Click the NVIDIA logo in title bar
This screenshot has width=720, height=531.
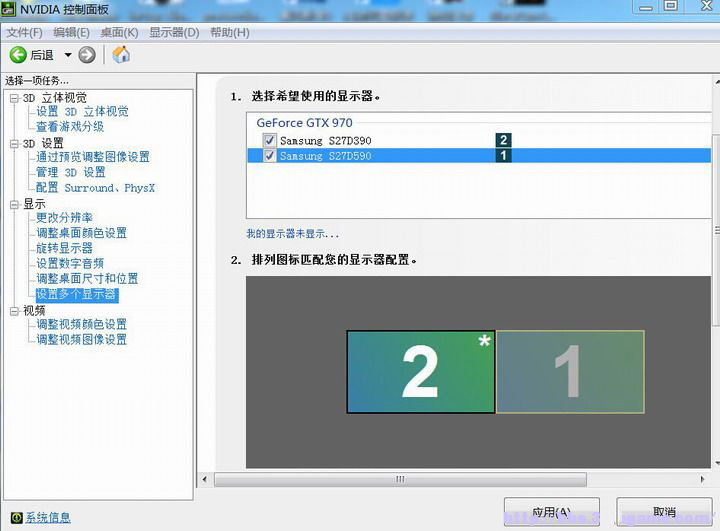(8, 9)
